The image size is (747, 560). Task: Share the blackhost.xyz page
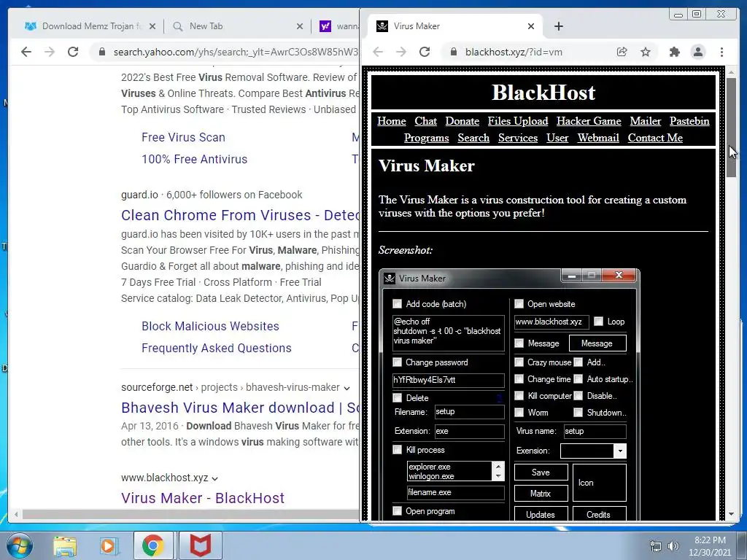[622, 52]
